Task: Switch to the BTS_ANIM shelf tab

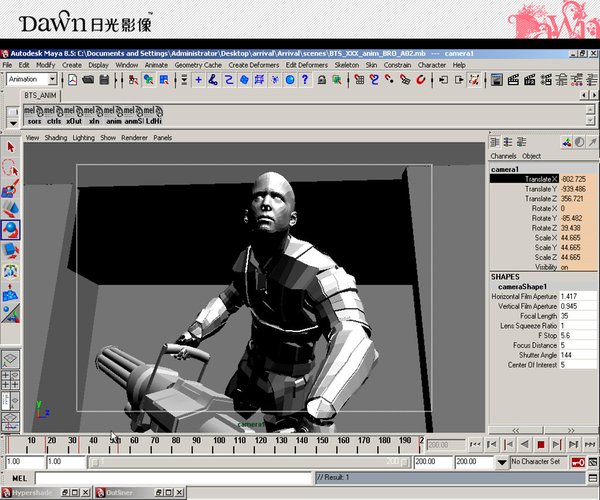Action: 41,96
